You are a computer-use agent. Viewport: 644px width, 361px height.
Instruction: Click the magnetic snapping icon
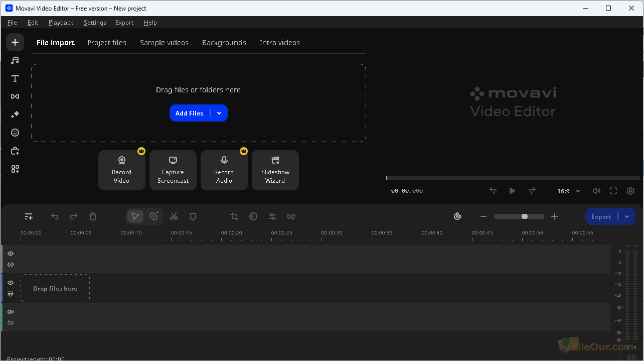(457, 216)
